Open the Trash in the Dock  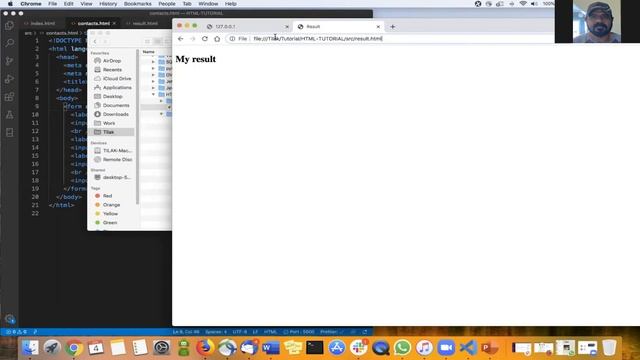(609, 348)
